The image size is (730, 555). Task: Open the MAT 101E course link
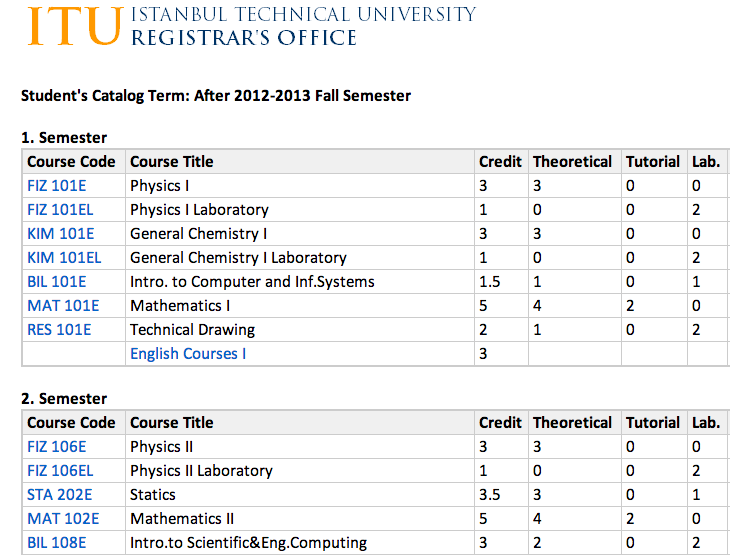pyautogui.click(x=63, y=306)
